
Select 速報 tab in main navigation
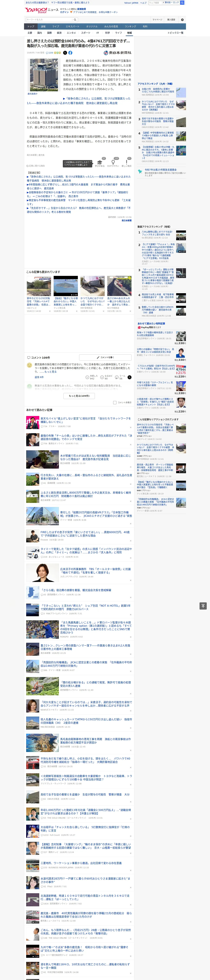point(43,27)
